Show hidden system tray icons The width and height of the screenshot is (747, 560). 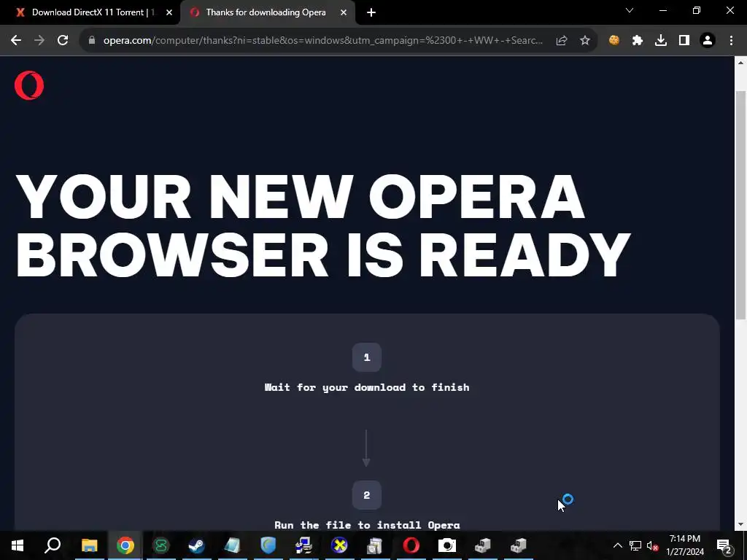(x=617, y=545)
